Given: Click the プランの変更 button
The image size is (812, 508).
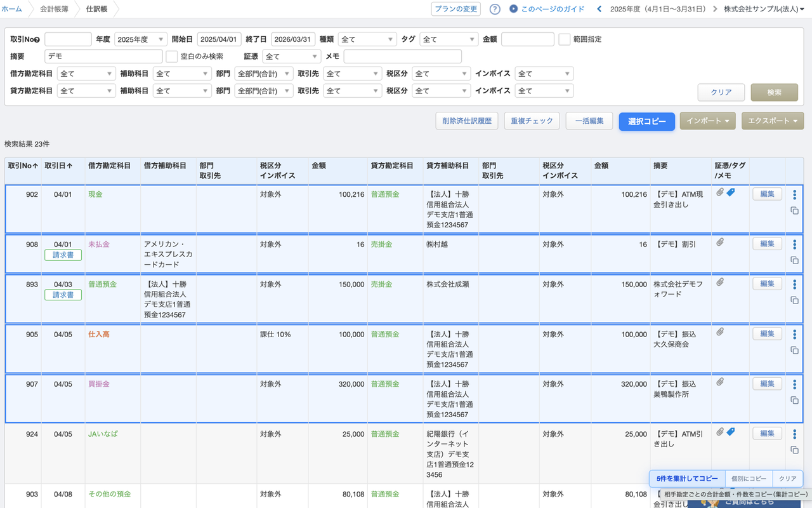Looking at the screenshot, I should 456,9.
